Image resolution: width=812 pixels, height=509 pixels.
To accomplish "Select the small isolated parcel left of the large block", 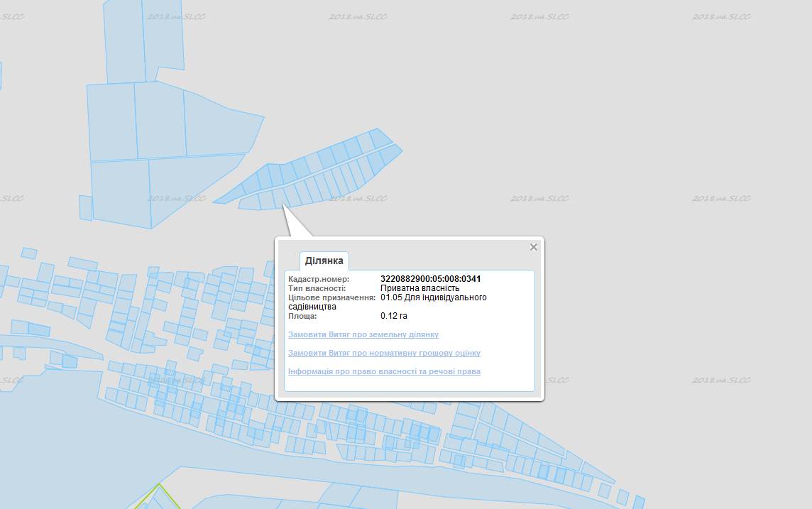I will coord(85,207).
